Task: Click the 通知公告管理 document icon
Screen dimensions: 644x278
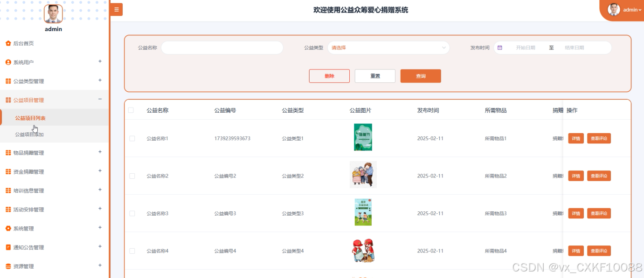Action: tap(8, 247)
